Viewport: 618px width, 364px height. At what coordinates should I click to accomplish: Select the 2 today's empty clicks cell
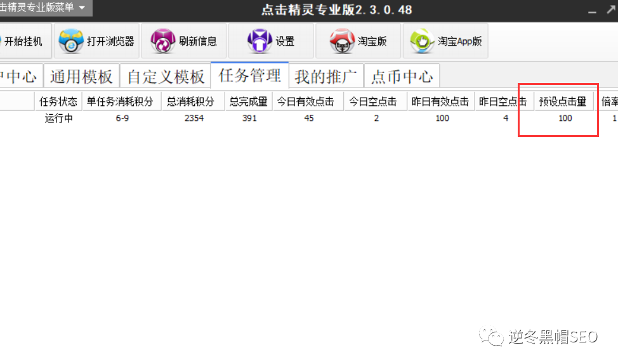pyautogui.click(x=376, y=118)
